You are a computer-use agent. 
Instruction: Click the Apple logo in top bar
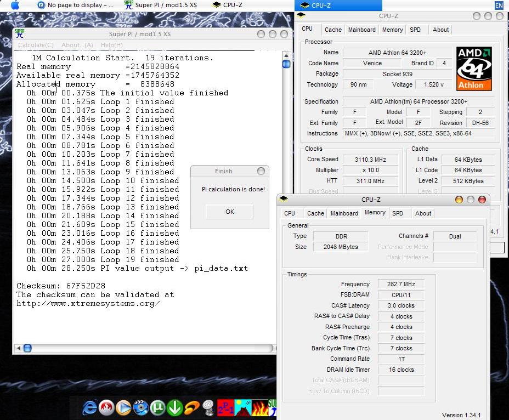(15, 5)
